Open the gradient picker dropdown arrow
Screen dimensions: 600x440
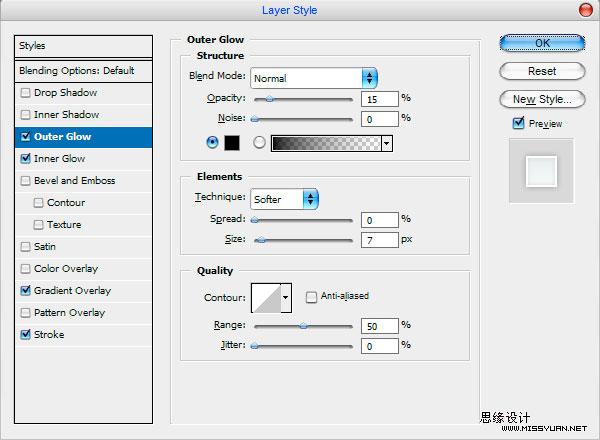tap(387, 143)
